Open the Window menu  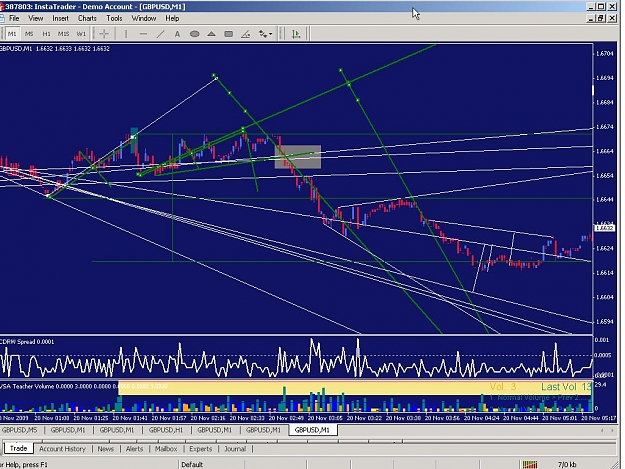144,18
